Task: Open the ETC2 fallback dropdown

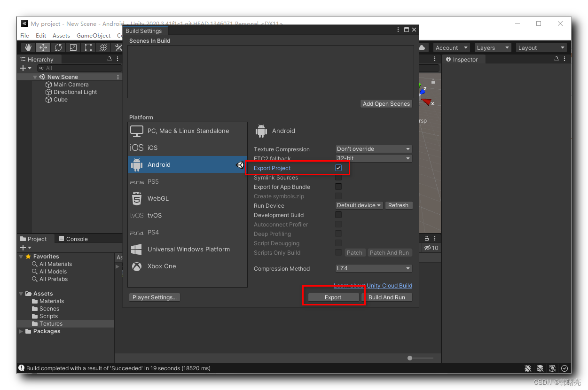Action: [x=374, y=158]
